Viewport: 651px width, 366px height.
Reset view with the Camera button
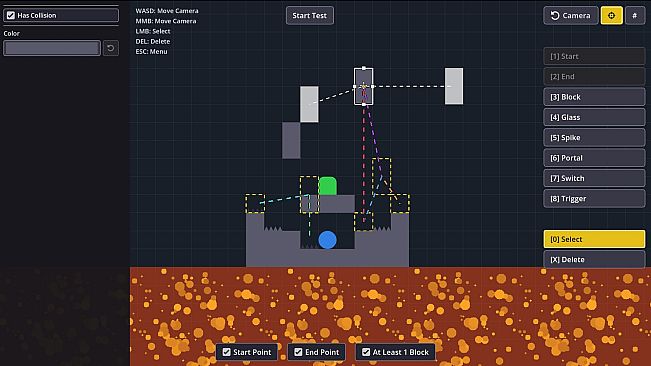[x=570, y=16]
